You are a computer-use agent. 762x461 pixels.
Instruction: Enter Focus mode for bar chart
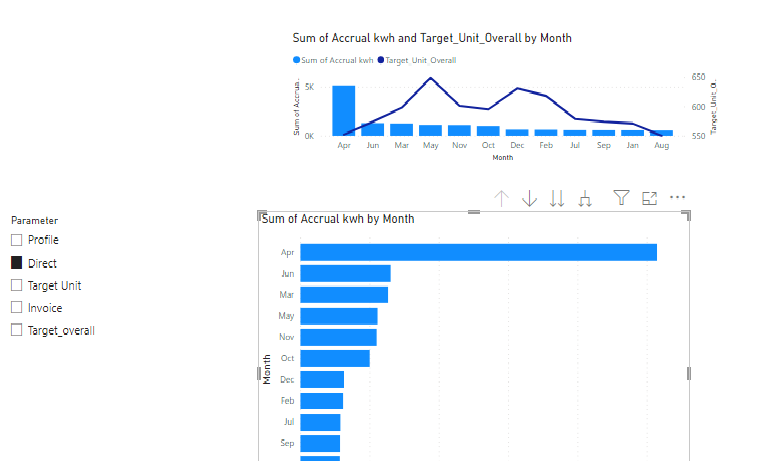(x=649, y=198)
